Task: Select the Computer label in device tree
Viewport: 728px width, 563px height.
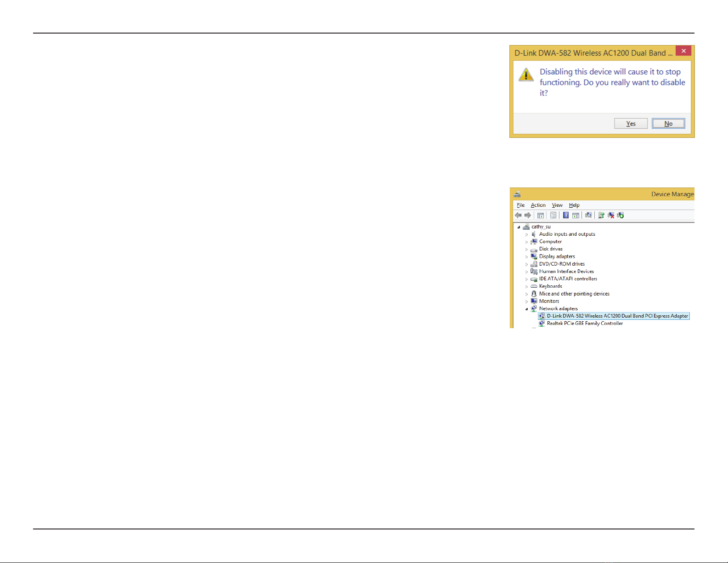Action: coord(550,241)
